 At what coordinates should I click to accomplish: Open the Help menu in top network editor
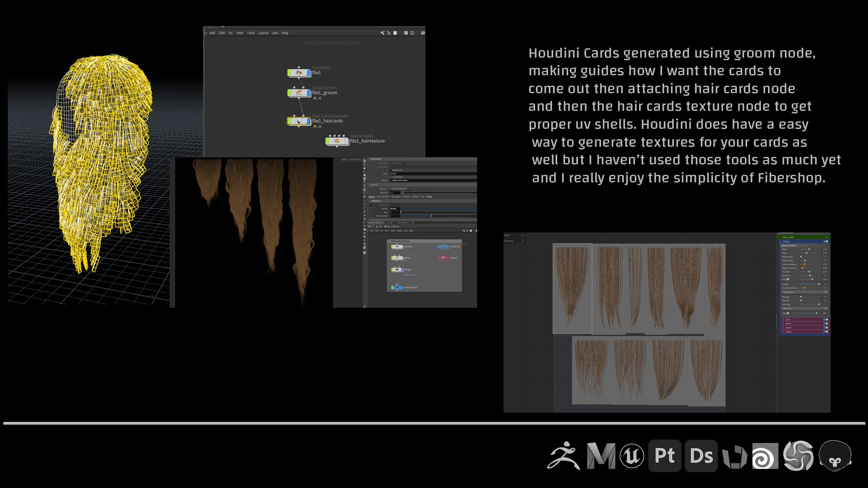click(x=285, y=33)
